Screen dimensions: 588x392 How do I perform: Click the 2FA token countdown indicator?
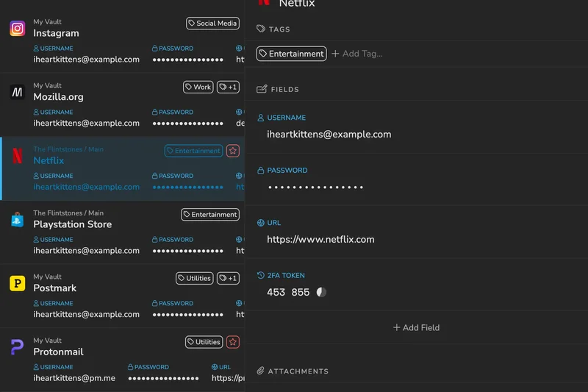click(321, 292)
